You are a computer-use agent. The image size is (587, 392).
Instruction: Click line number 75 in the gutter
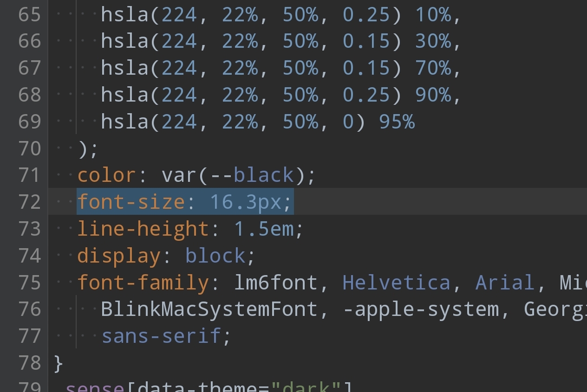(30, 283)
